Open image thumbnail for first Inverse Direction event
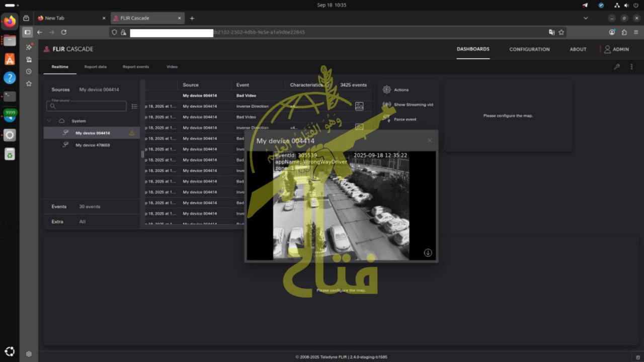This screenshot has width=644, height=362. click(x=359, y=106)
